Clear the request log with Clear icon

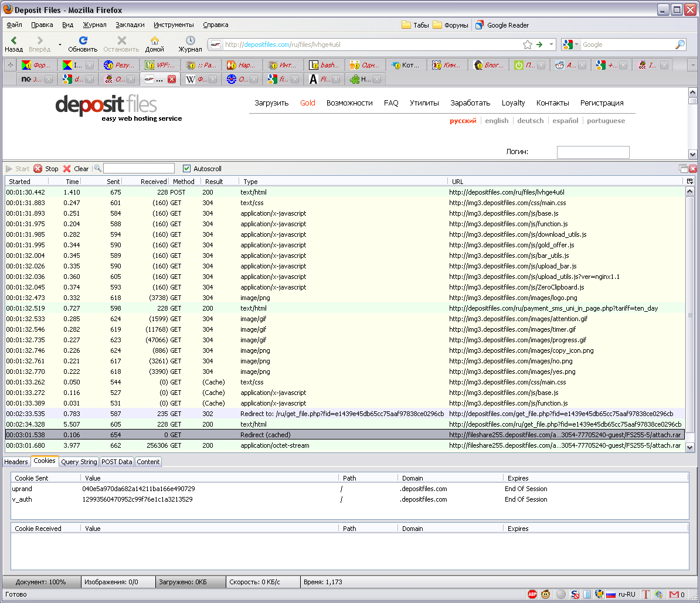click(x=67, y=169)
